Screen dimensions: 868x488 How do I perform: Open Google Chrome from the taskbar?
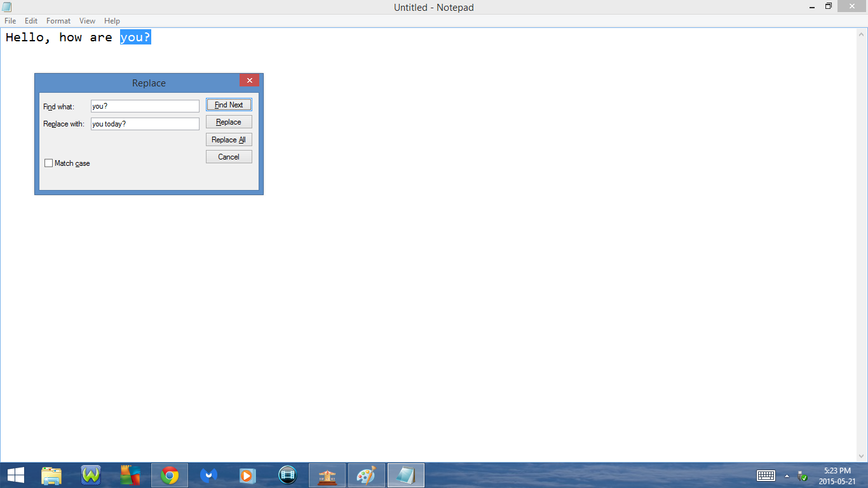click(169, 475)
